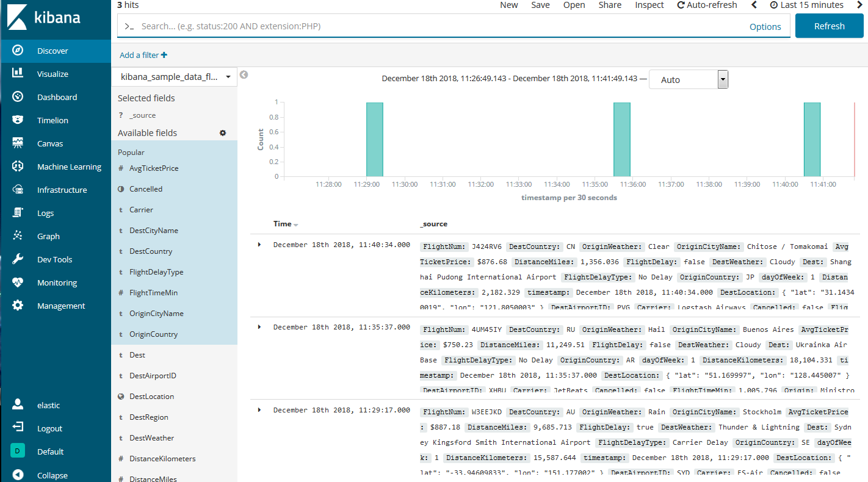The width and height of the screenshot is (868, 482).
Task: Open Management gear icon
Action: click(x=18, y=306)
